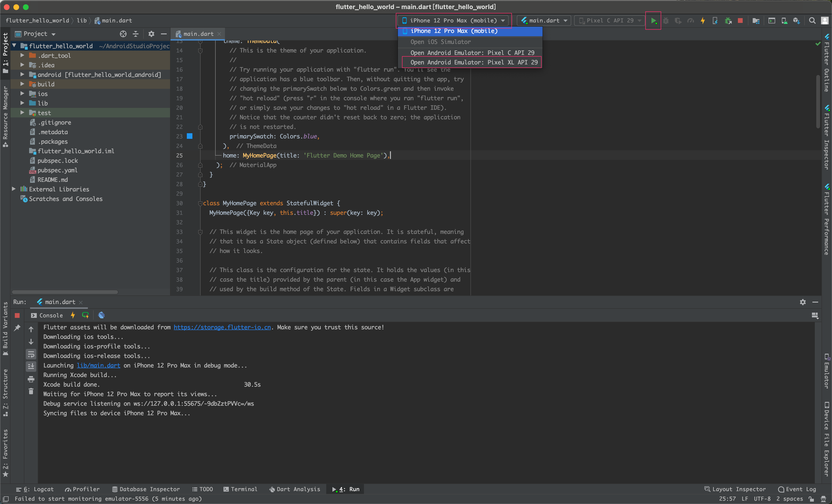Click horizontal scrollbar of Project panel
The width and height of the screenshot is (832, 504).
point(65,292)
